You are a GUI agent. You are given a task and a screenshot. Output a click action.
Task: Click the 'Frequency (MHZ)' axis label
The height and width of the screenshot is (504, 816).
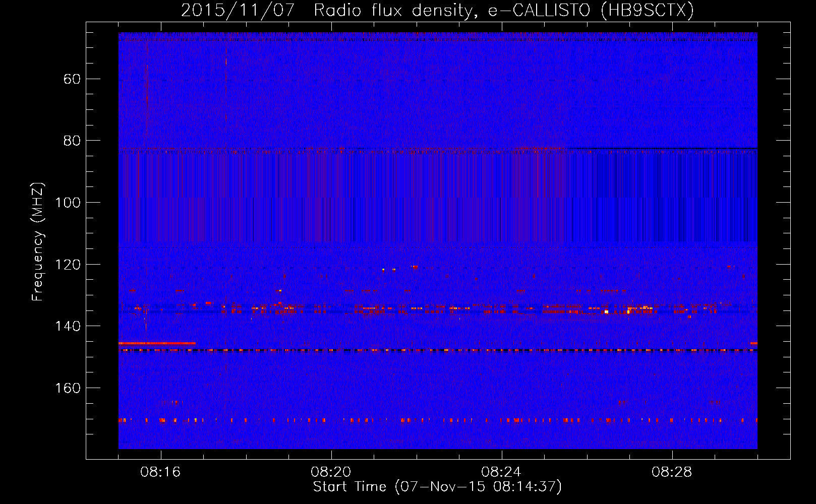pyautogui.click(x=38, y=241)
